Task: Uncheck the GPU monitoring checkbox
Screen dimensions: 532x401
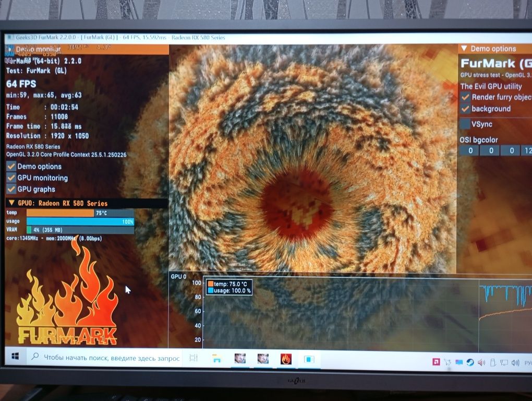Action: click(x=11, y=178)
